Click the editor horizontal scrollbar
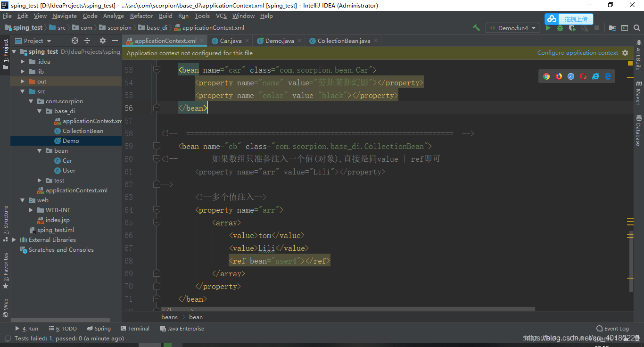Screen dimensions: 644x347 (348, 309)
